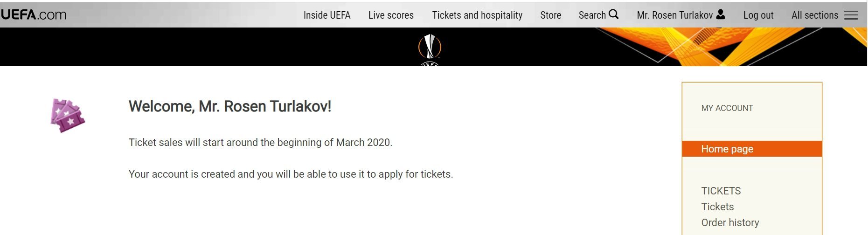This screenshot has height=235, width=868.
Task: Click the Search text label
Action: pyautogui.click(x=592, y=15)
